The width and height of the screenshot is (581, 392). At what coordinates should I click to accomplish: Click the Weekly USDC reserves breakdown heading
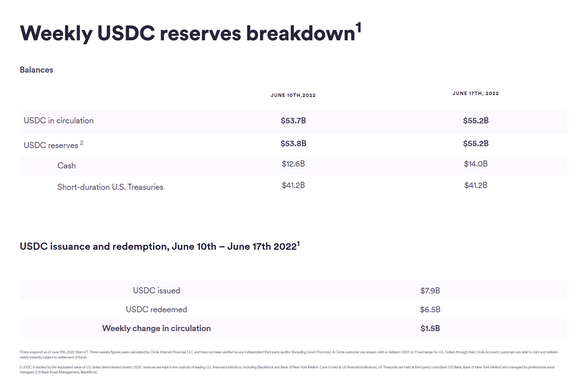(190, 33)
